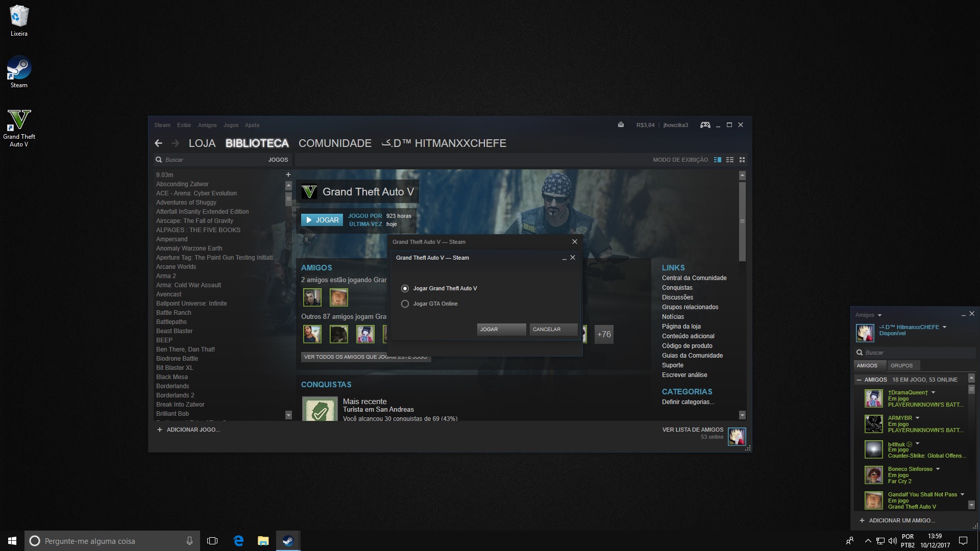
Task: Select Jogar Grand Theft Auto V option
Action: (405, 288)
